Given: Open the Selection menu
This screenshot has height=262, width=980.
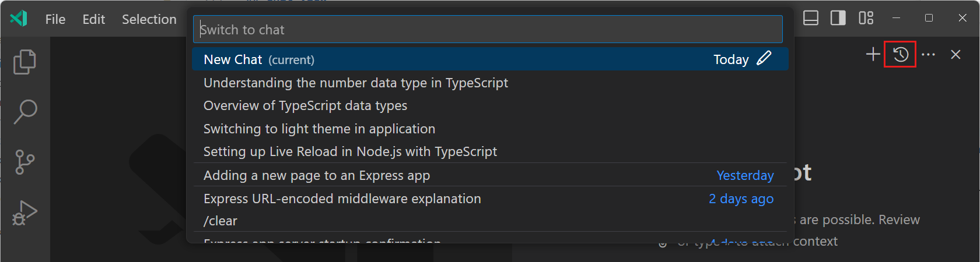Looking at the screenshot, I should tap(149, 19).
